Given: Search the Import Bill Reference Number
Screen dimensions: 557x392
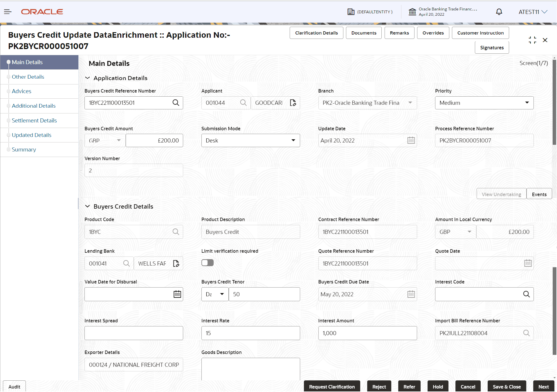Looking at the screenshot, I should [x=527, y=333].
